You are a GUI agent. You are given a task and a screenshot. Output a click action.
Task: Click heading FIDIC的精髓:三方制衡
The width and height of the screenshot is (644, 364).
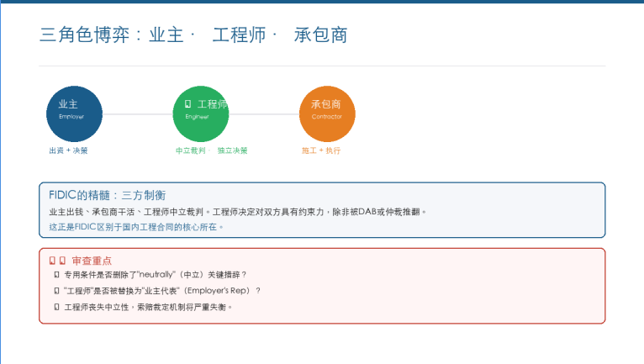coord(108,195)
